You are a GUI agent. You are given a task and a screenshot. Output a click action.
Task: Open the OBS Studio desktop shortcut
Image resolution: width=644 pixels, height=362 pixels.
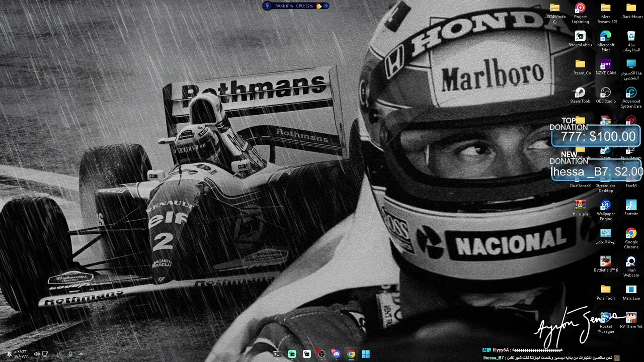pyautogui.click(x=606, y=95)
